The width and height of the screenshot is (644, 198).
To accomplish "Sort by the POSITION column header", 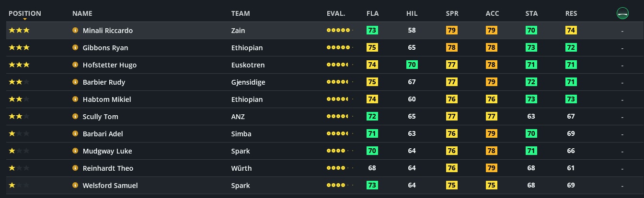I will coord(25,13).
